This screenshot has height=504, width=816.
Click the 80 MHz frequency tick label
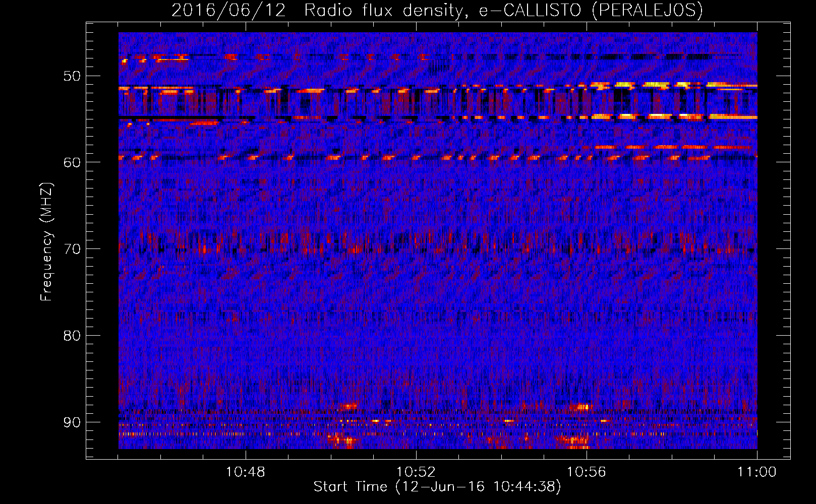[72, 336]
